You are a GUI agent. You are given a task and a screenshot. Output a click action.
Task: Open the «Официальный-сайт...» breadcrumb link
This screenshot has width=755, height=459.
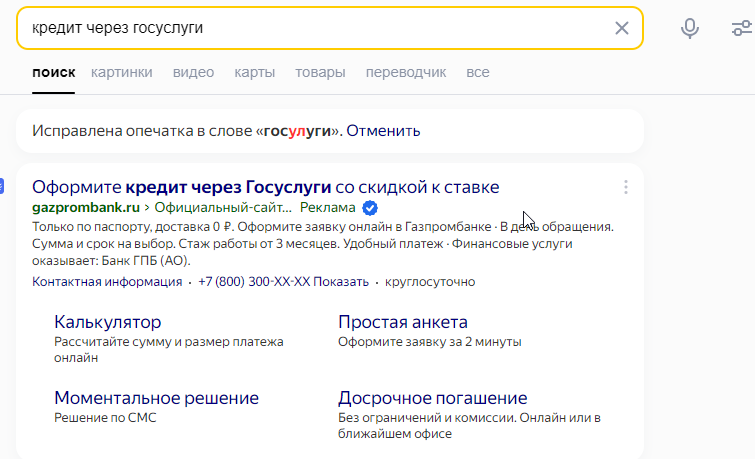(223, 208)
